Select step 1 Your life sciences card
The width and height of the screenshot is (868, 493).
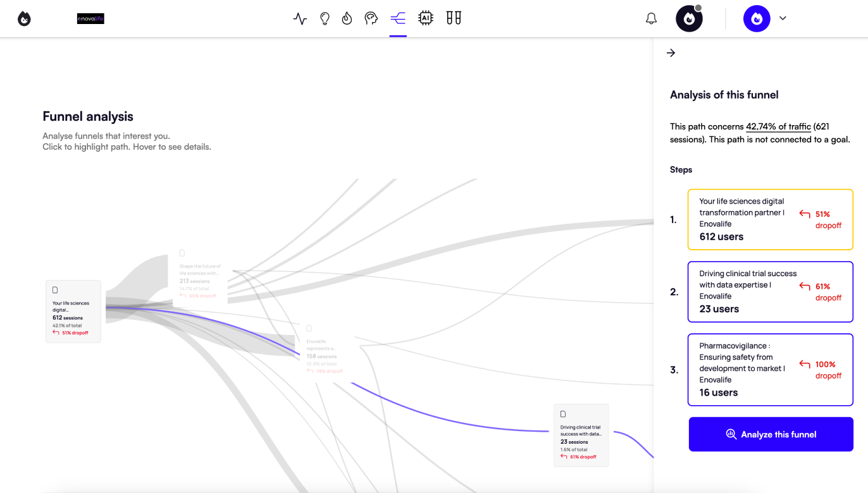pyautogui.click(x=770, y=219)
